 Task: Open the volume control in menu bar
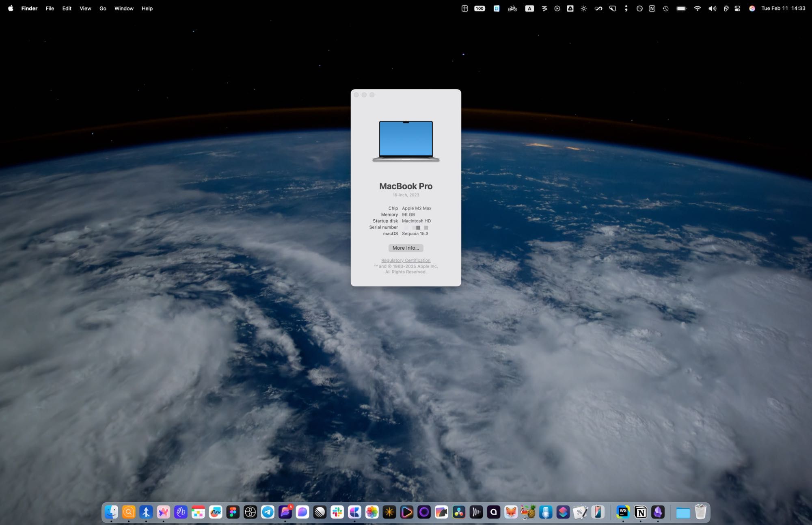click(712, 8)
